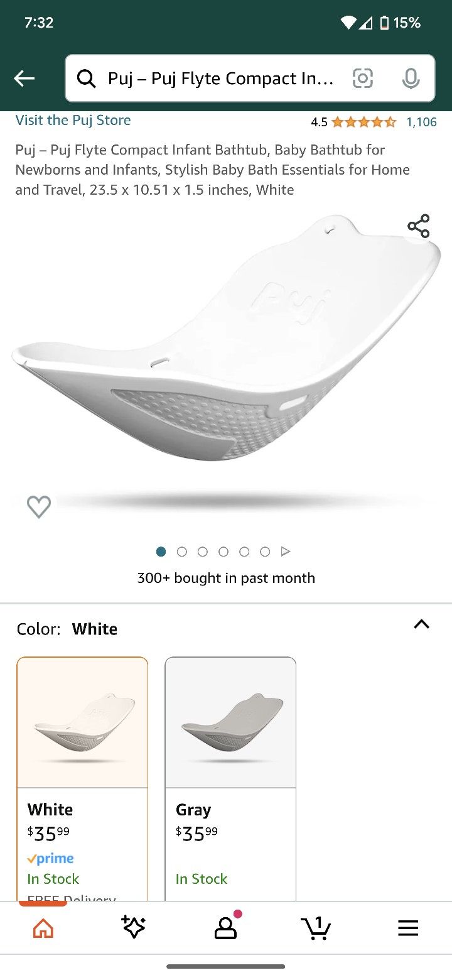Share product using share icon
Screen dimensions: 452x980
pos(419,226)
